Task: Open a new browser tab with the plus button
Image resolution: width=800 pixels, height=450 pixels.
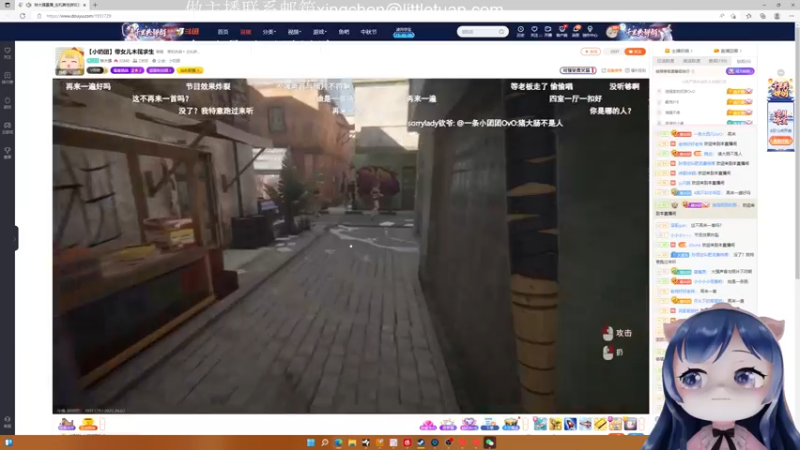Action: coord(95,5)
